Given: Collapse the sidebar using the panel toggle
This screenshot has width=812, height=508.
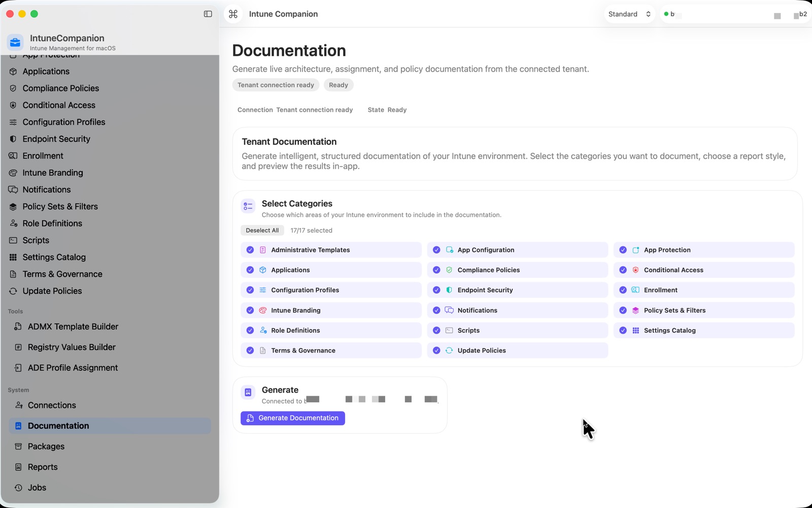Looking at the screenshot, I should [x=208, y=14].
